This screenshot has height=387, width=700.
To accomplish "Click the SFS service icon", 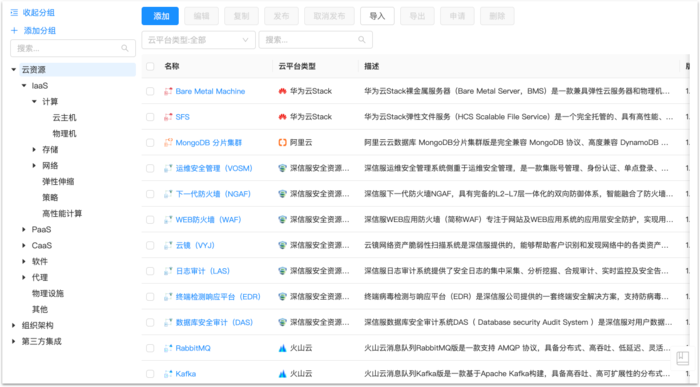I will (x=168, y=117).
